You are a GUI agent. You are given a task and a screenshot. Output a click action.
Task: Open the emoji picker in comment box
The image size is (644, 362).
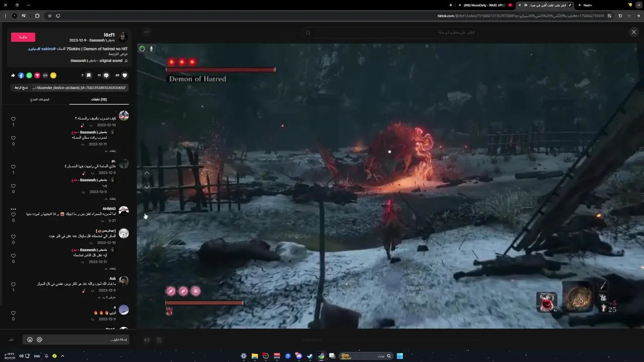click(x=30, y=340)
